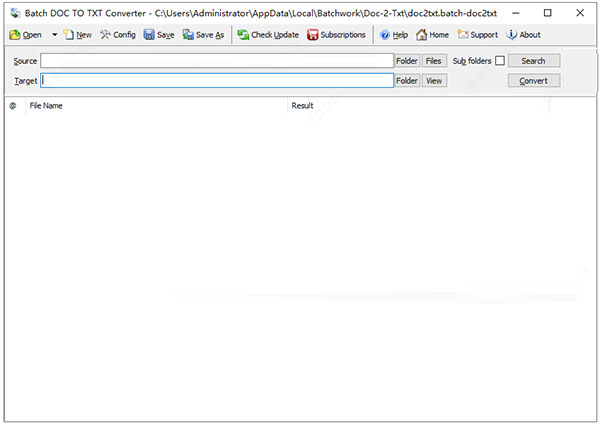
Task: Save the current project
Action: pos(159,35)
